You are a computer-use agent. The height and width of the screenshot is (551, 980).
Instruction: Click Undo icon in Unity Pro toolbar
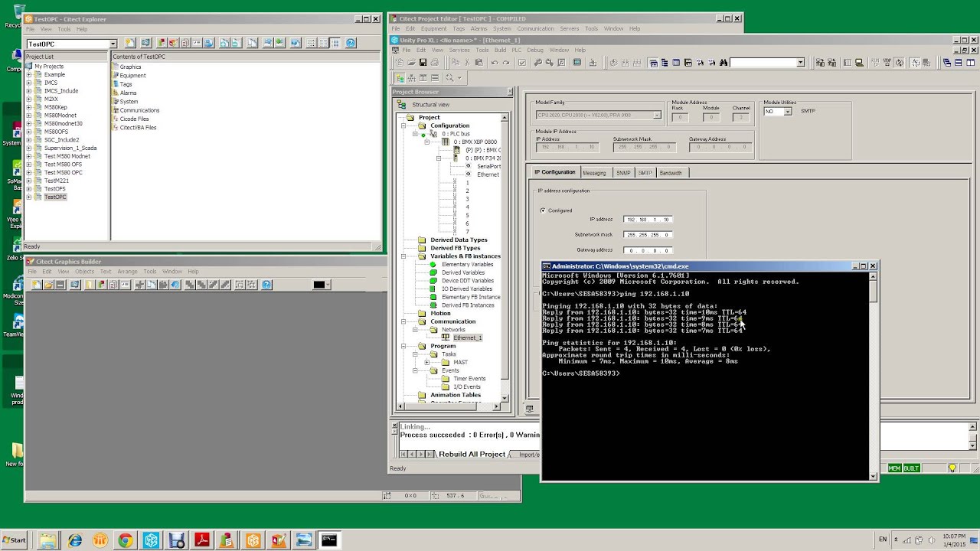(495, 63)
